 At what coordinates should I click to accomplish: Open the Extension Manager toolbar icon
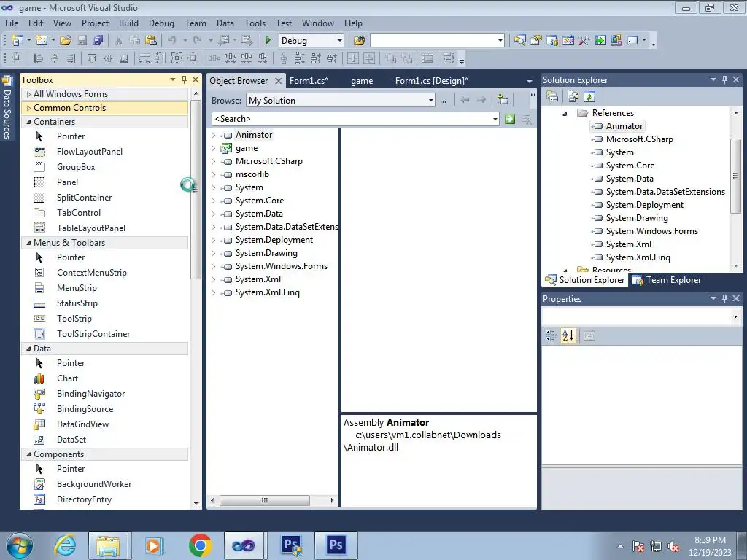coord(616,41)
